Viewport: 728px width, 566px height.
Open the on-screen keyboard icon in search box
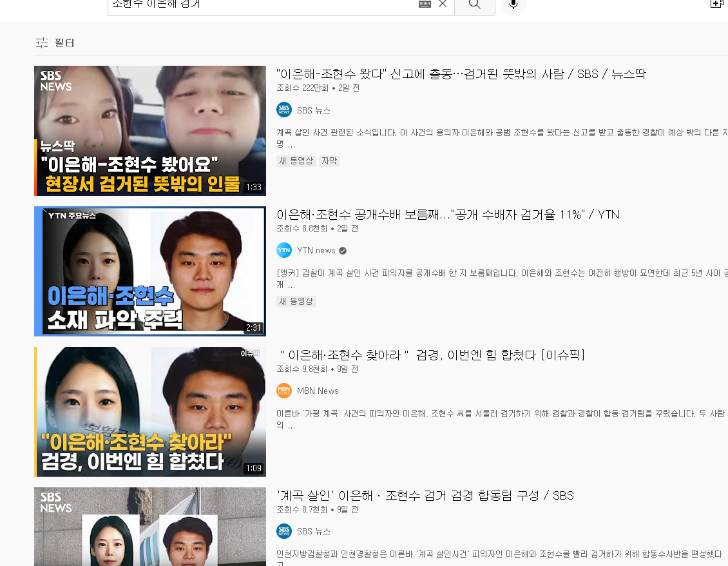(x=425, y=4)
